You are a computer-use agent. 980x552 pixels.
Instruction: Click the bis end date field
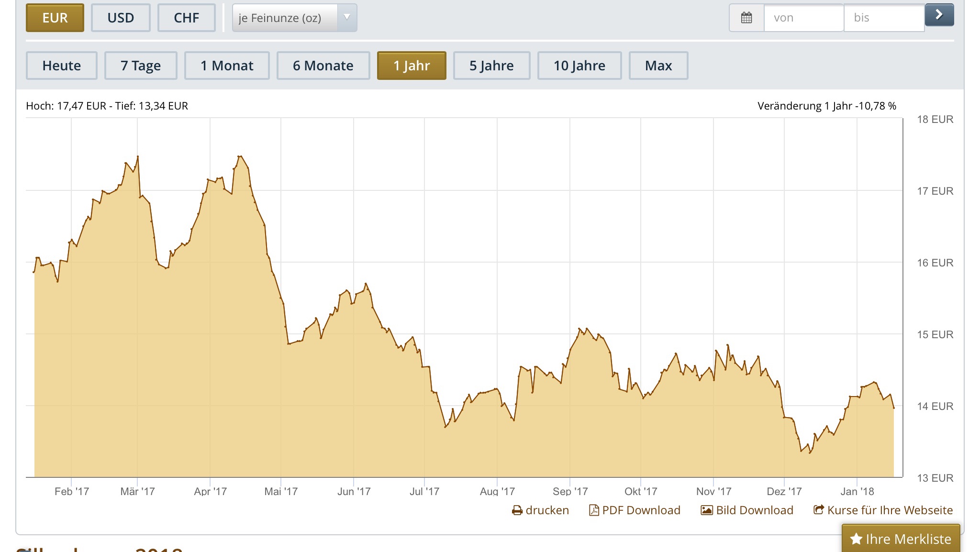(x=883, y=18)
